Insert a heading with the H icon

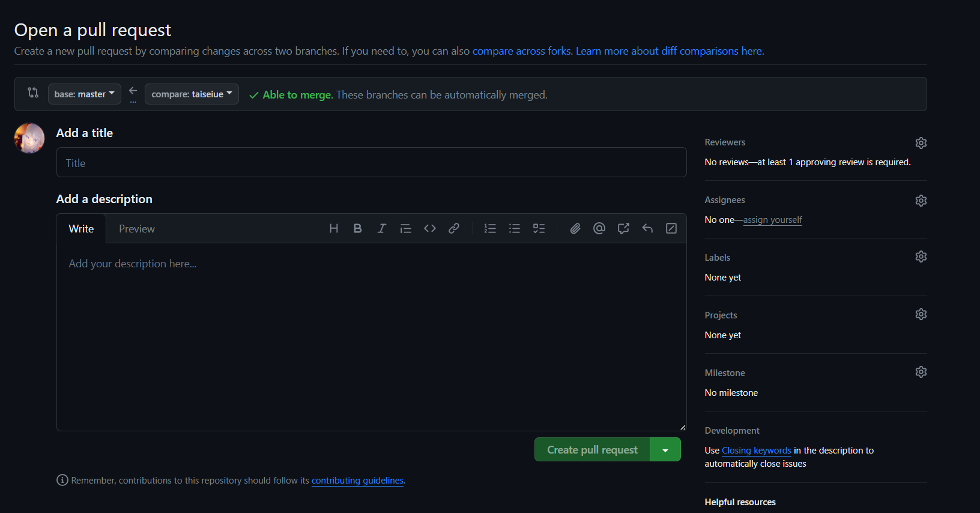click(x=334, y=228)
